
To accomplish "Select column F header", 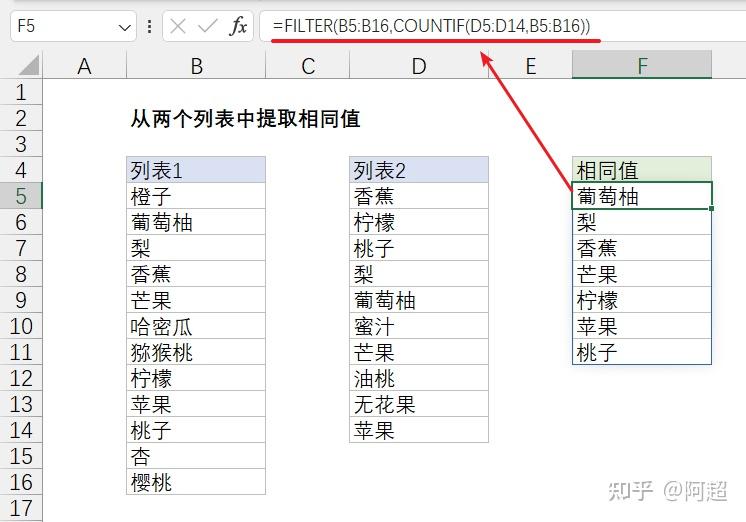I will [x=642, y=66].
